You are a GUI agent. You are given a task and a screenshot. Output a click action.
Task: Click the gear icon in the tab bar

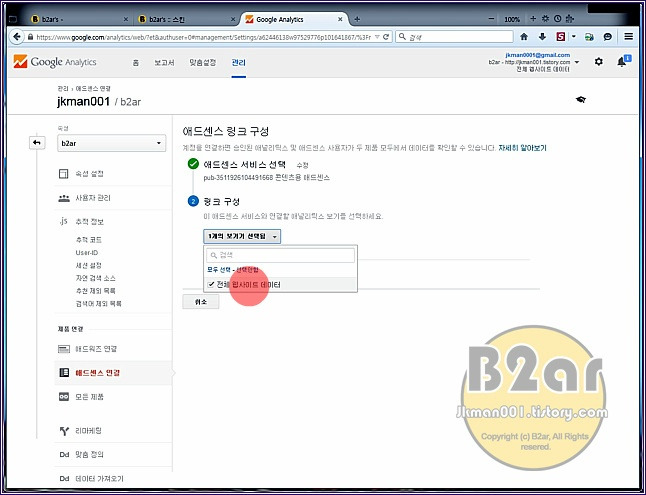click(x=545, y=19)
